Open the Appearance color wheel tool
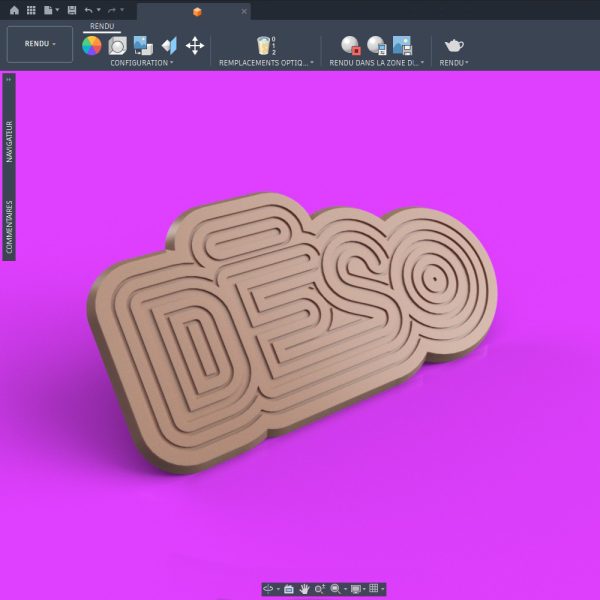Screen dimensions: 600x600 click(92, 46)
